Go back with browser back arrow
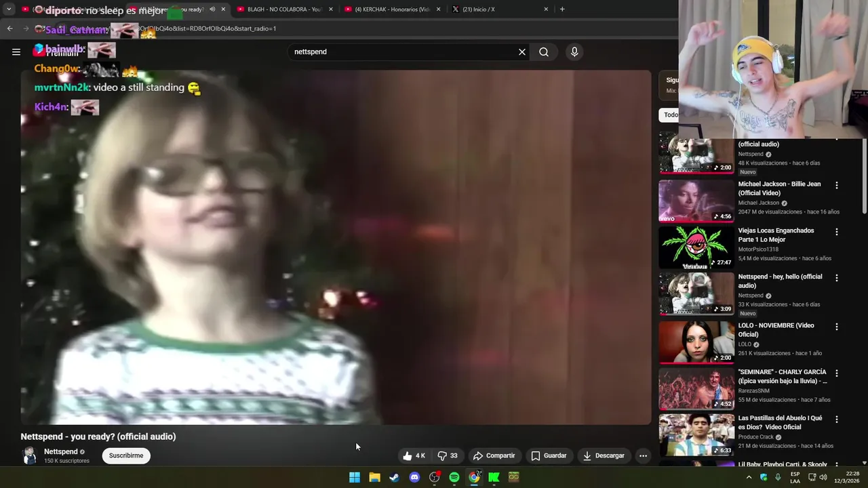 [x=9, y=28]
